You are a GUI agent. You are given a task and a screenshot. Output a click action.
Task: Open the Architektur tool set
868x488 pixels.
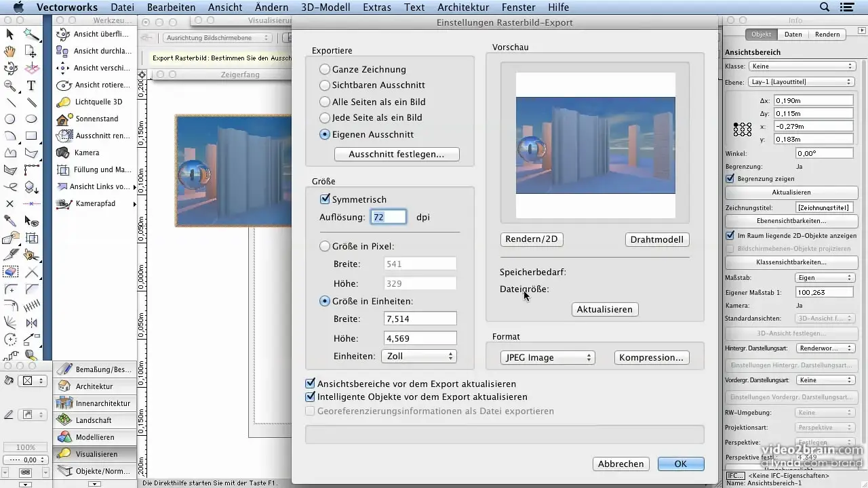click(x=95, y=386)
